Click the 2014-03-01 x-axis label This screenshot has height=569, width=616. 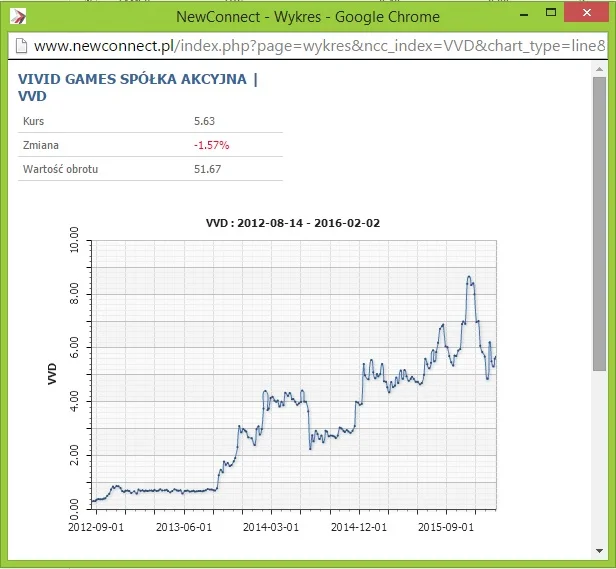pyautogui.click(x=271, y=527)
